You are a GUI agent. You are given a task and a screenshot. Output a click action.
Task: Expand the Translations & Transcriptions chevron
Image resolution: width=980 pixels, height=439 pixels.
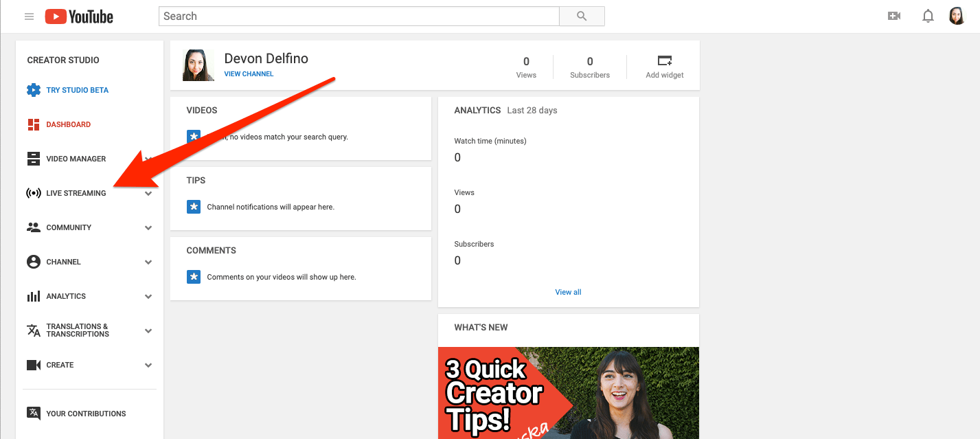[x=148, y=330]
